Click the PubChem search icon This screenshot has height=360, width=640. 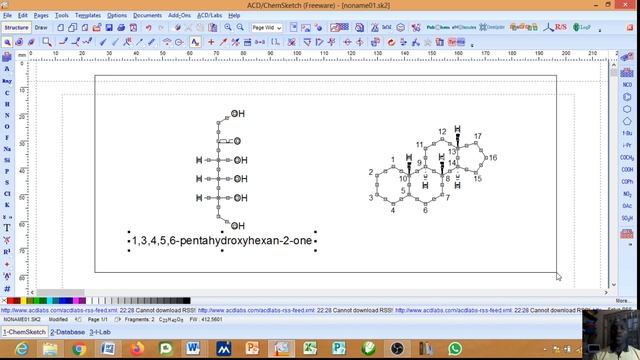pos(438,27)
